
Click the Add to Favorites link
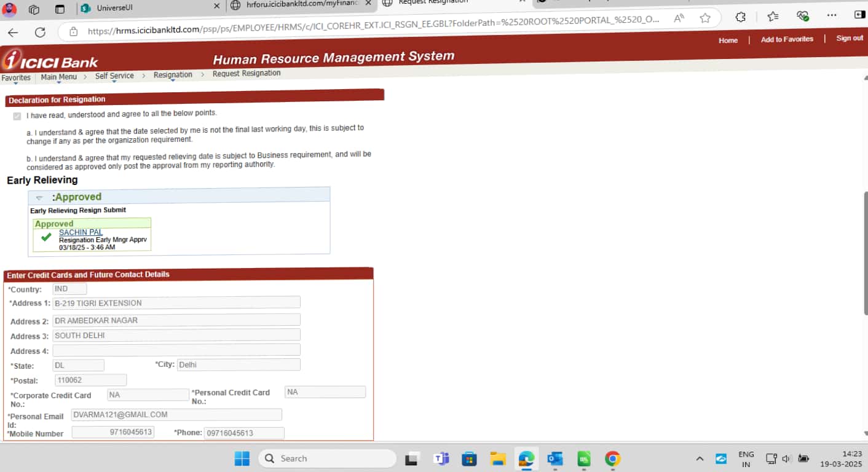787,39
